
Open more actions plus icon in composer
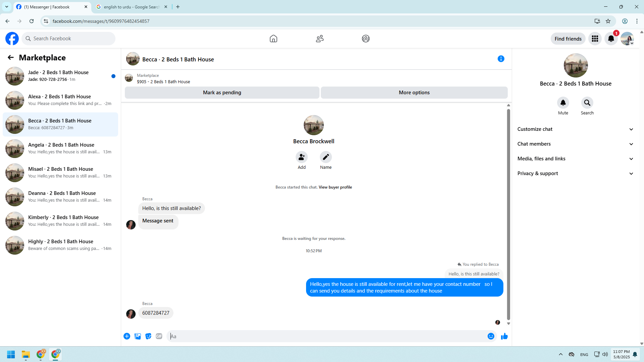point(127,336)
